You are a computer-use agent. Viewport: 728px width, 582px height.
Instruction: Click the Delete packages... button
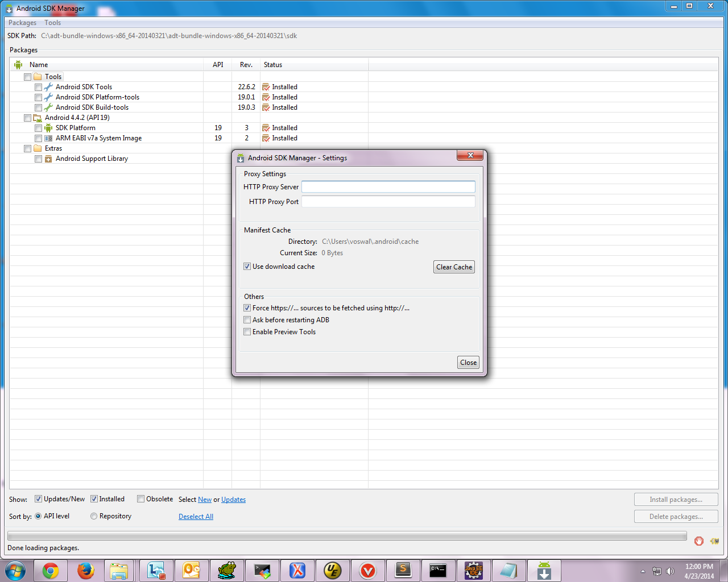tap(676, 517)
